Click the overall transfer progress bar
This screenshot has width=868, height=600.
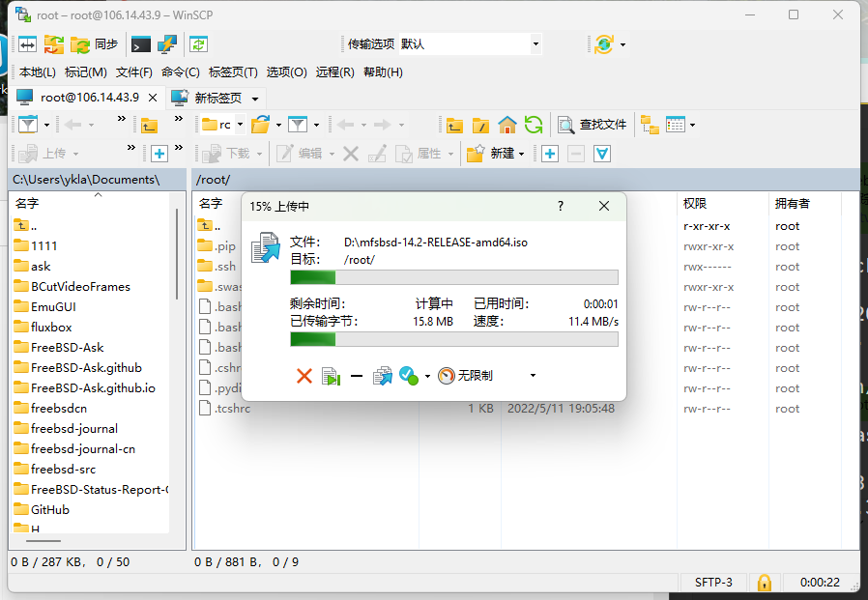click(x=454, y=339)
